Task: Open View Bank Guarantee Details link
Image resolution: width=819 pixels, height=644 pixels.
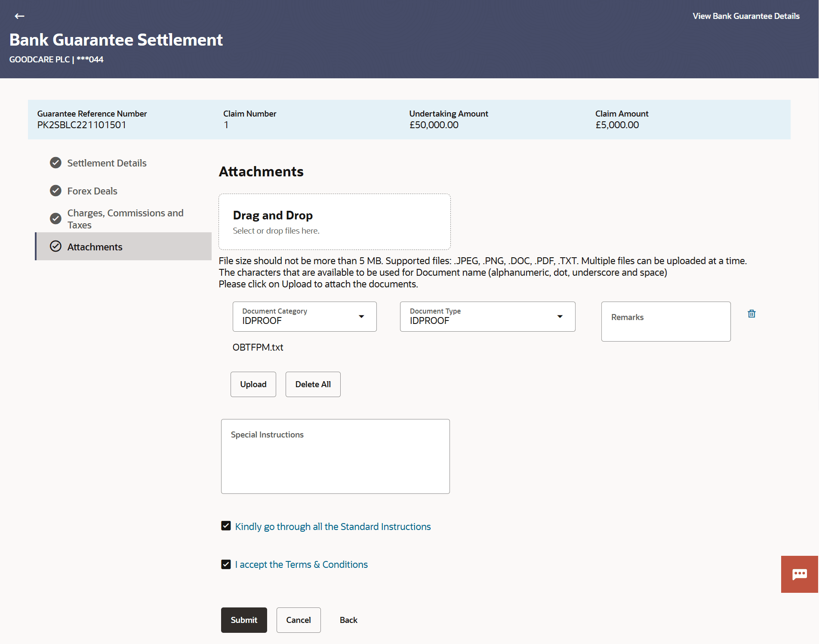Action: [x=745, y=16]
